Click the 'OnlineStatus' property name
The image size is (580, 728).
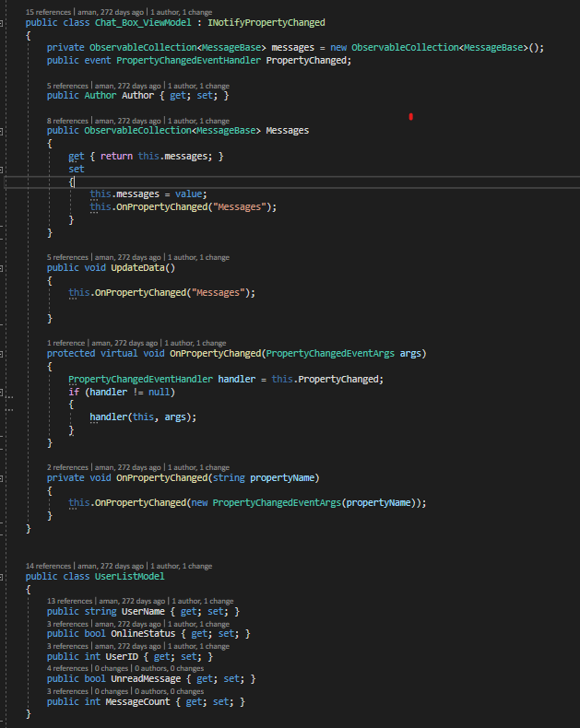pyautogui.click(x=143, y=634)
